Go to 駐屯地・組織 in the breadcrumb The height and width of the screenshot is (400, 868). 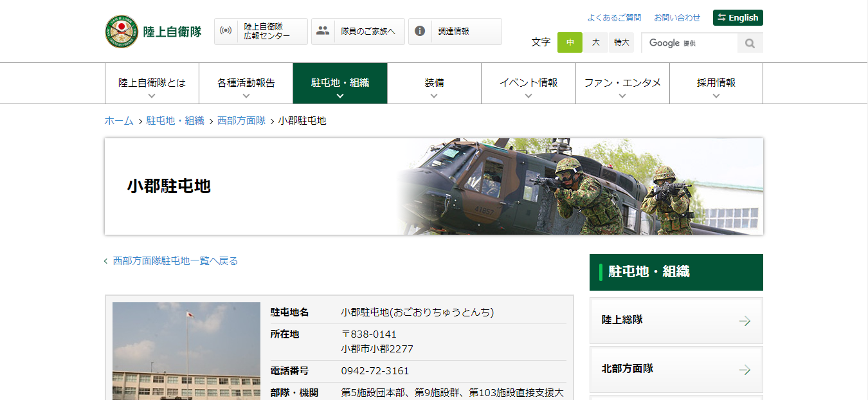tap(175, 120)
